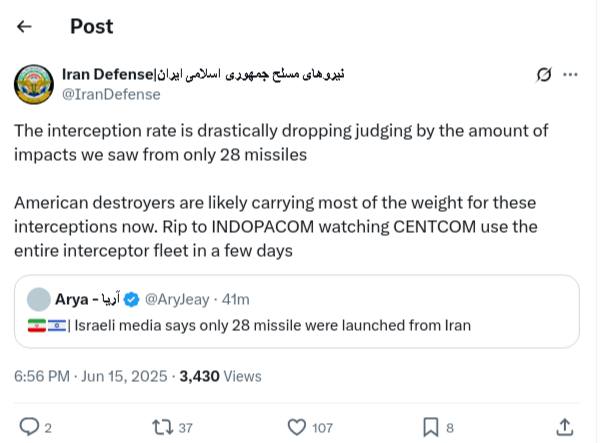The height and width of the screenshot is (443, 608).
Task: Repost this post using the retweet icon
Action: point(160,427)
